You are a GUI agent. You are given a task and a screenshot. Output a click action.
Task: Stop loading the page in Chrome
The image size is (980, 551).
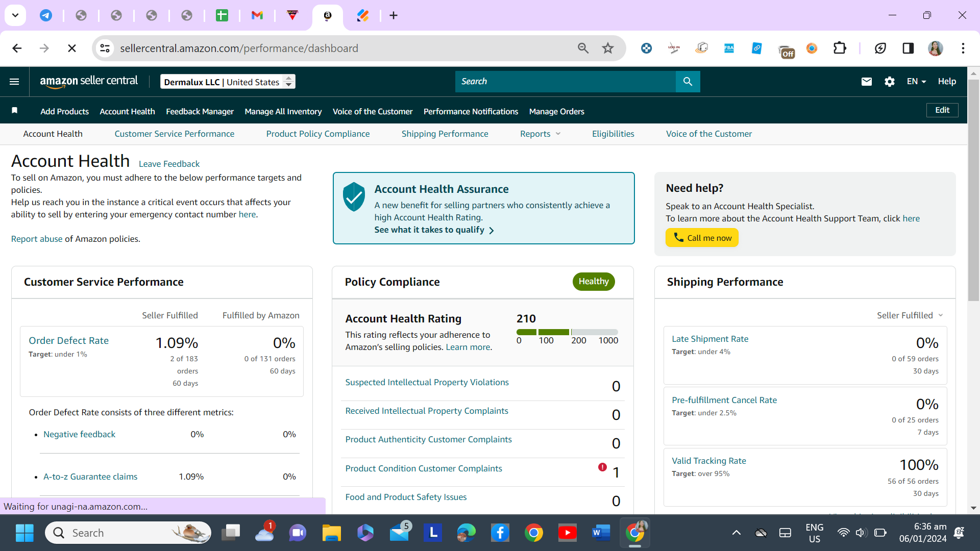72,48
